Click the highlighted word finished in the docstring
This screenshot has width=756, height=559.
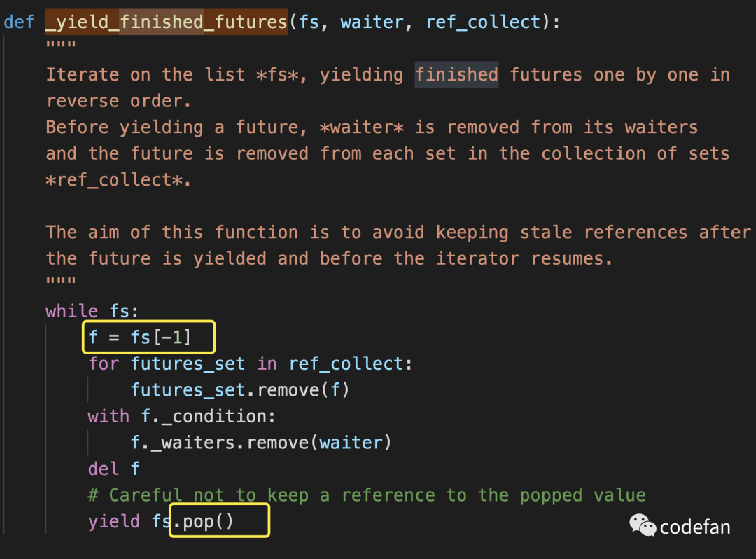tap(456, 74)
